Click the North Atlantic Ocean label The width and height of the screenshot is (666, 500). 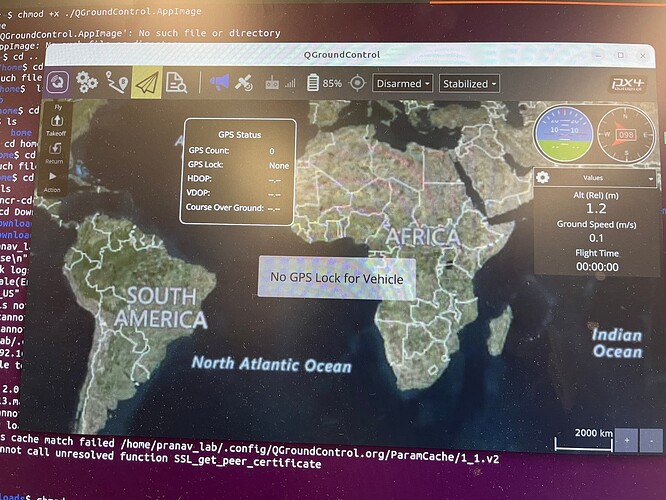tap(271, 364)
